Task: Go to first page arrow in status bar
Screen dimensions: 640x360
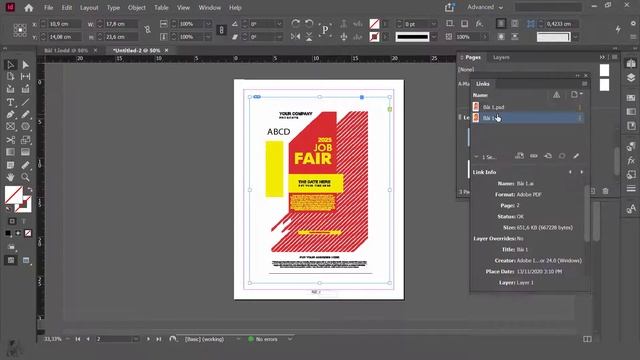Action: [x=78, y=339]
